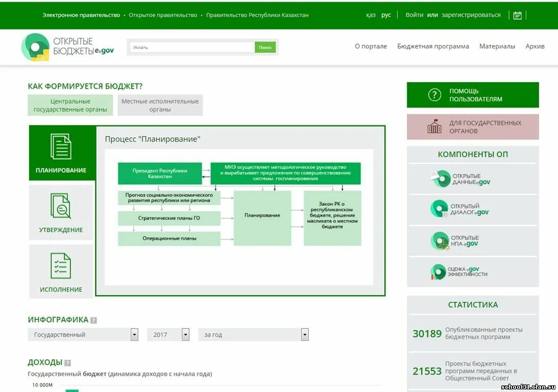Viewport: 558px width, 392px height.
Task: Click Для государственных органов button
Action: pos(473,127)
